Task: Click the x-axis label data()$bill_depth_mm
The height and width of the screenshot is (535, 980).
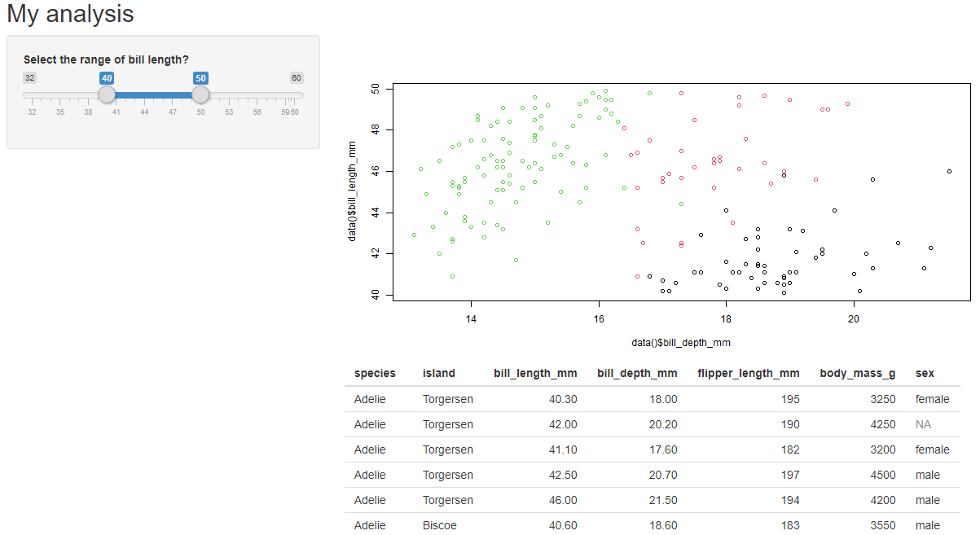Action: point(680,343)
